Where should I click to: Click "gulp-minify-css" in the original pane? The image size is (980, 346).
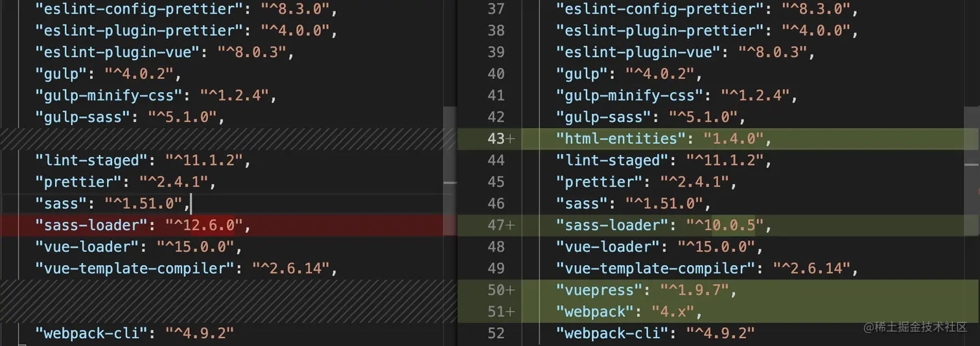pos(109,95)
